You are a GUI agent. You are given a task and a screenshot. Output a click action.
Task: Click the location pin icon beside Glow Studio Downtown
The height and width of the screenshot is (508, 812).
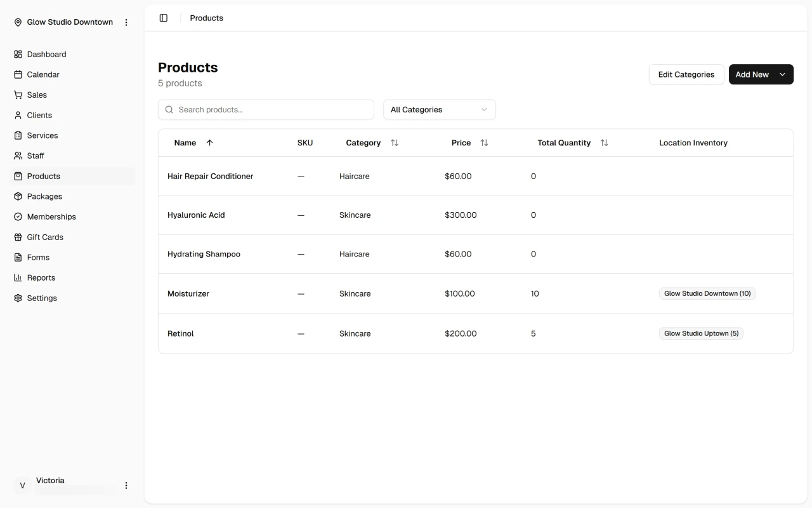pyautogui.click(x=18, y=22)
